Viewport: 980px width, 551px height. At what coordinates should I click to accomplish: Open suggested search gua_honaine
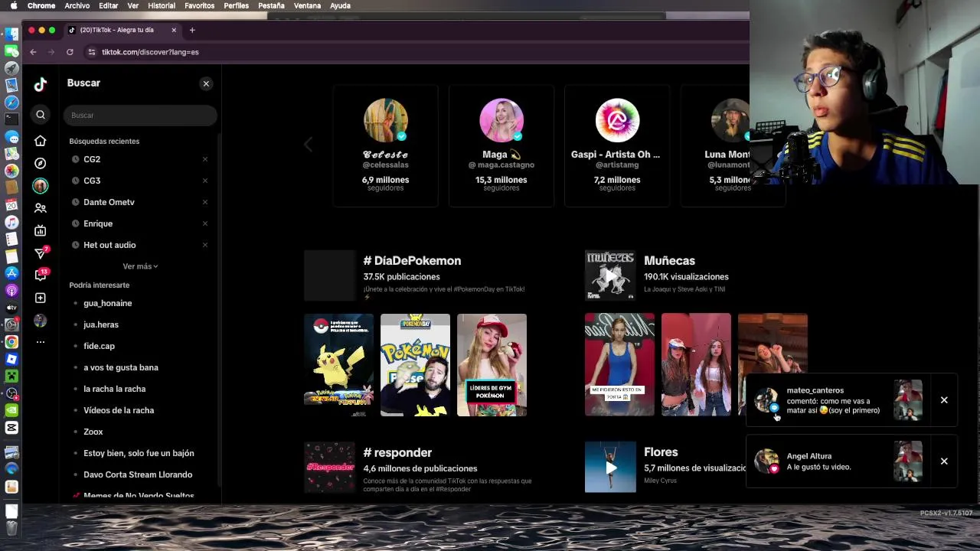[x=107, y=303]
